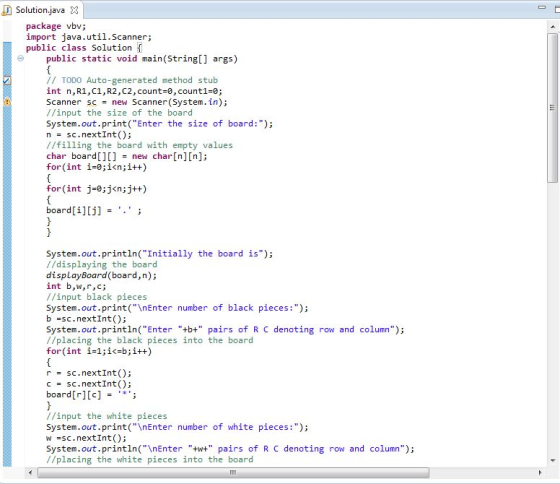Collapse the main method fold marker
Viewport: 560px width, 484px height.
[x=20, y=58]
